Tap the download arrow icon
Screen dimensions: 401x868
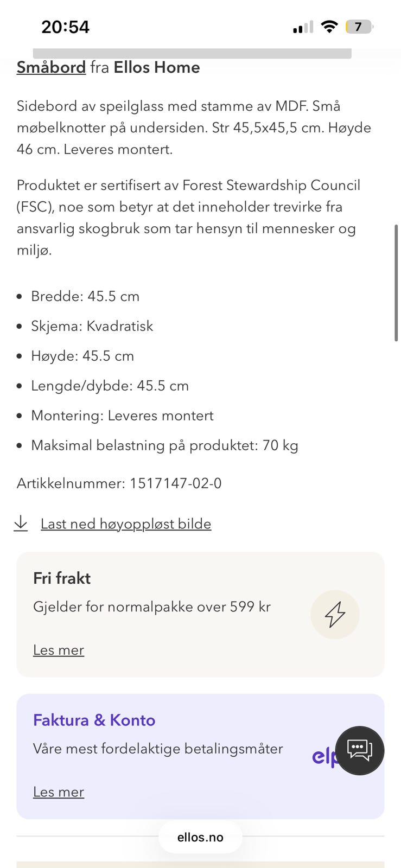[21, 523]
